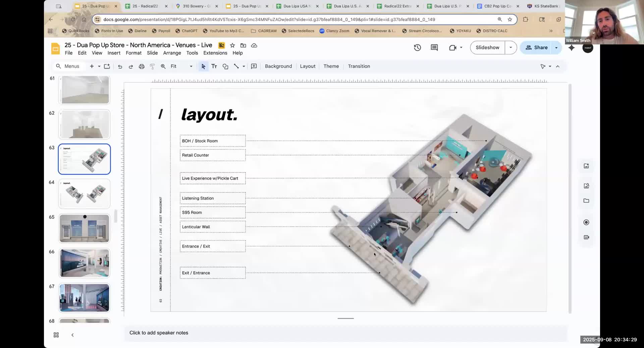Bookmark this page in Chrome
The image size is (644, 348).
pos(510,19)
